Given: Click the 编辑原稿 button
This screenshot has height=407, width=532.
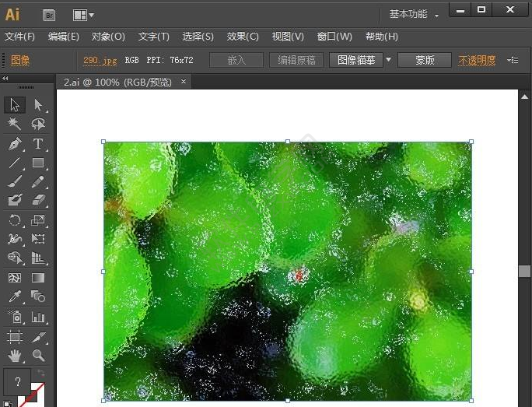Looking at the screenshot, I should pos(296,60).
